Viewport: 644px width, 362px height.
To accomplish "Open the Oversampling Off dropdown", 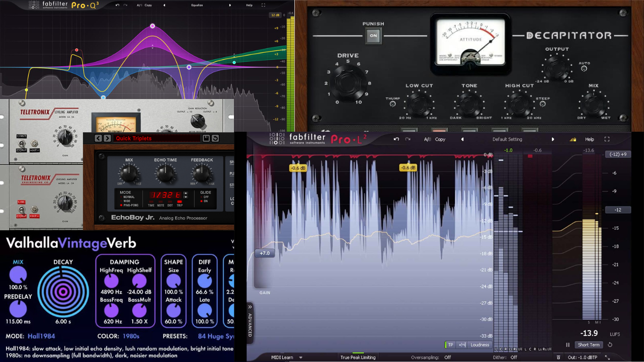I will (x=447, y=357).
